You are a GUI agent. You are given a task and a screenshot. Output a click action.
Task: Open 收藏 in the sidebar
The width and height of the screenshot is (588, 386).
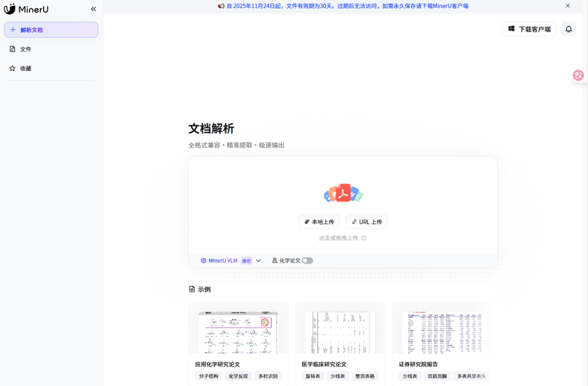[x=26, y=69]
